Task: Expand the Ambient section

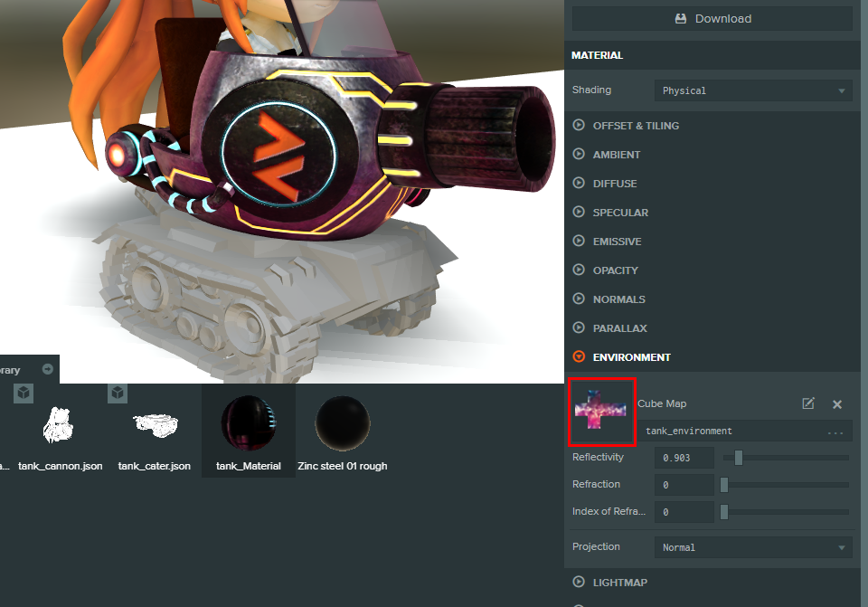Action: coord(616,155)
